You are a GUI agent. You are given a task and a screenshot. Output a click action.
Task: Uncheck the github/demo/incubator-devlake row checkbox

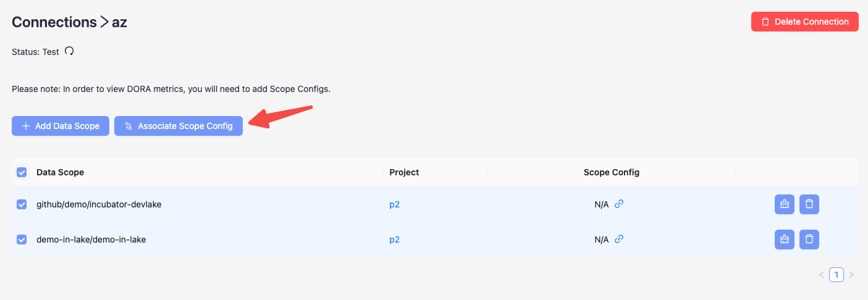coord(22,204)
